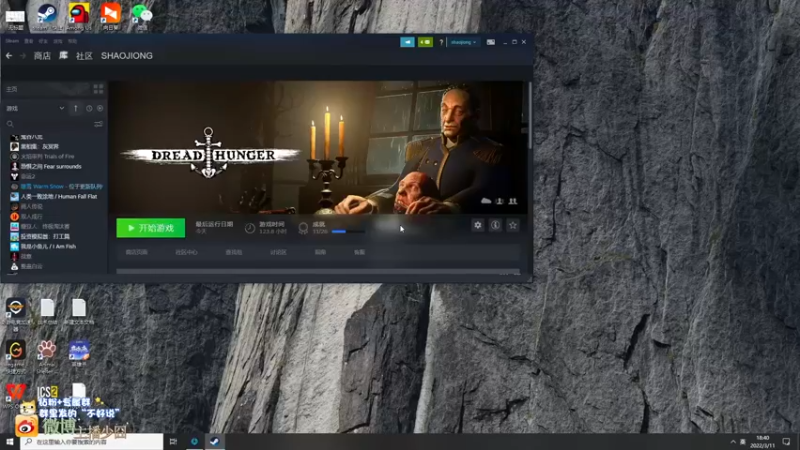Click the green 开始游戏 play button
800x450 pixels.
pos(151,228)
